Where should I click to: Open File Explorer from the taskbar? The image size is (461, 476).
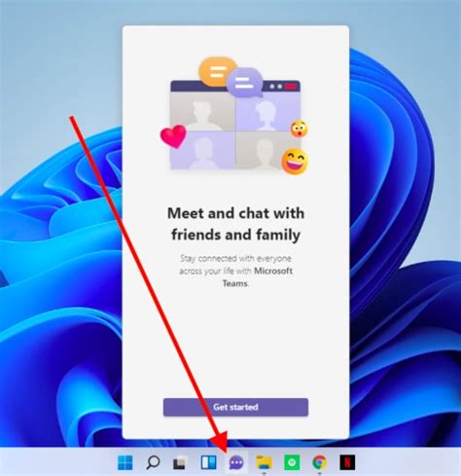click(265, 462)
